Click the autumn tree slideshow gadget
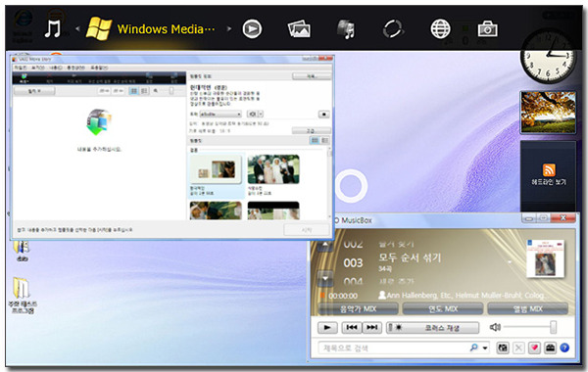Screen dimensions: 588x372 pyautogui.click(x=548, y=112)
